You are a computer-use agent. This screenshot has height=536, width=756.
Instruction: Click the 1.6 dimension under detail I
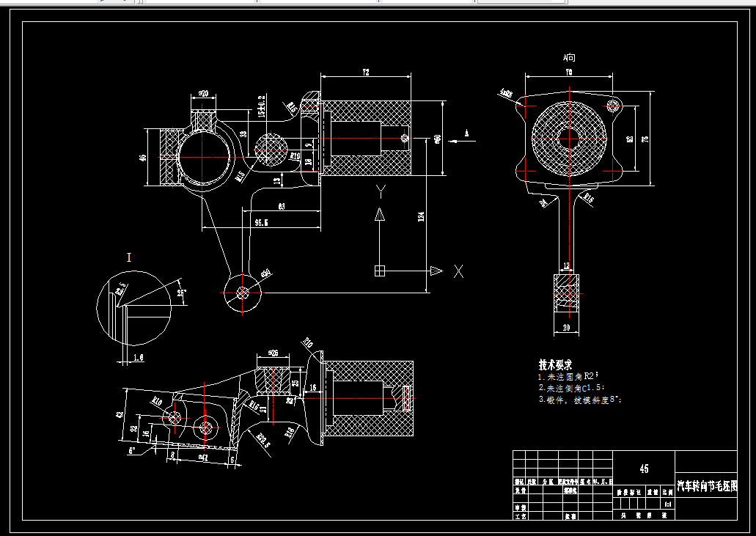pyautogui.click(x=139, y=358)
